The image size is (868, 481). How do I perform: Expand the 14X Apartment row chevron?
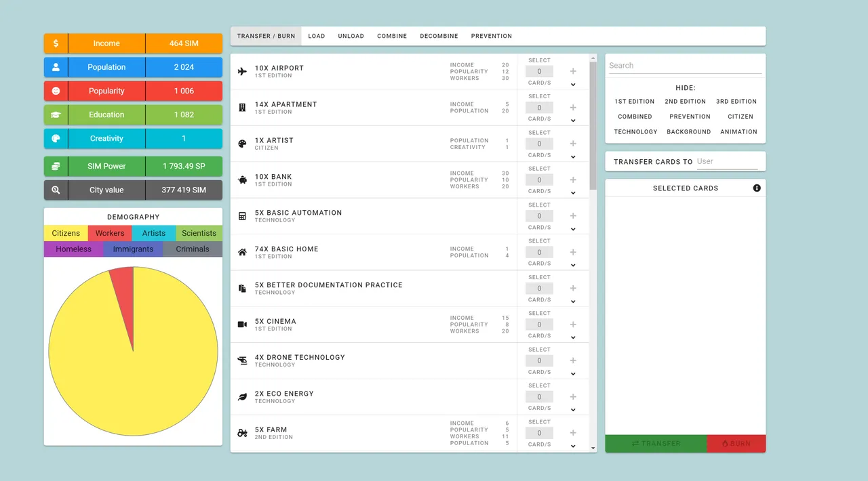pos(573,121)
